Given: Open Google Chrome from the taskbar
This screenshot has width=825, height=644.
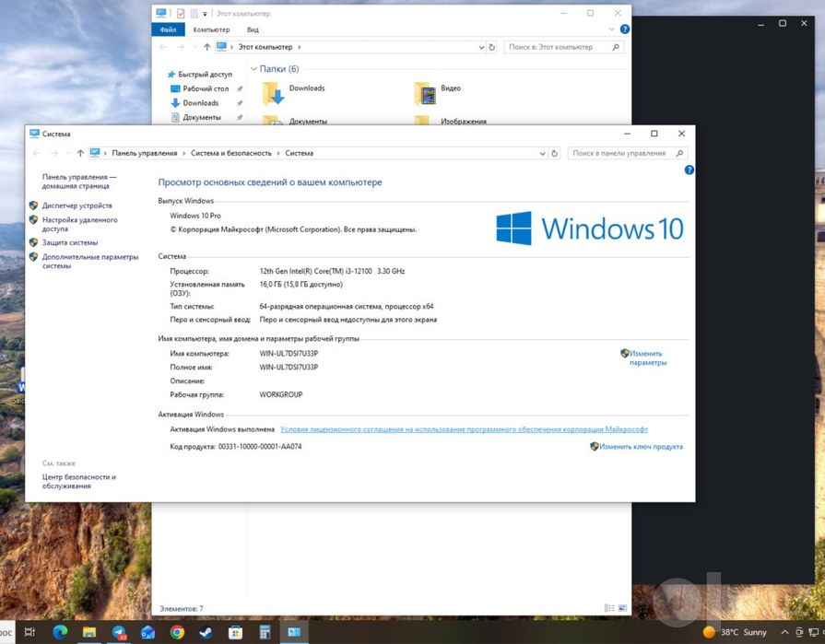Looking at the screenshot, I should 177,632.
